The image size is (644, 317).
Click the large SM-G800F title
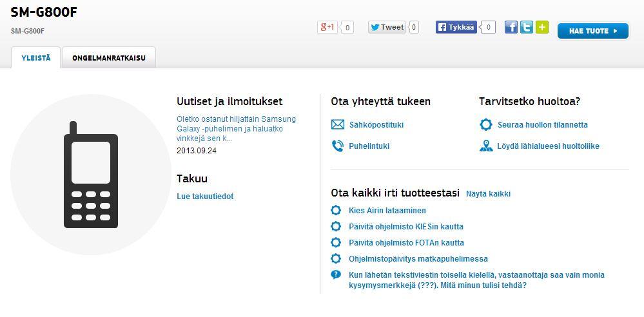[44, 12]
